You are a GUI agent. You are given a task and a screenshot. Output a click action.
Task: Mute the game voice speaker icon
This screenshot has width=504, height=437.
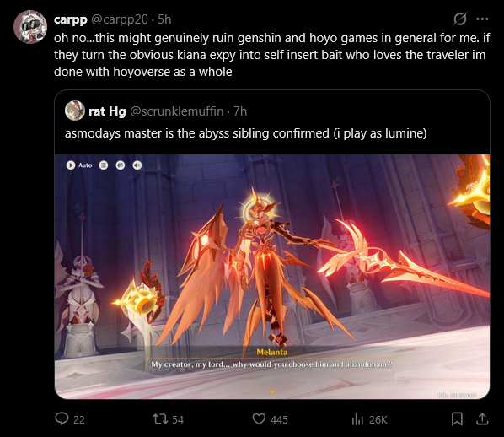tap(137, 165)
